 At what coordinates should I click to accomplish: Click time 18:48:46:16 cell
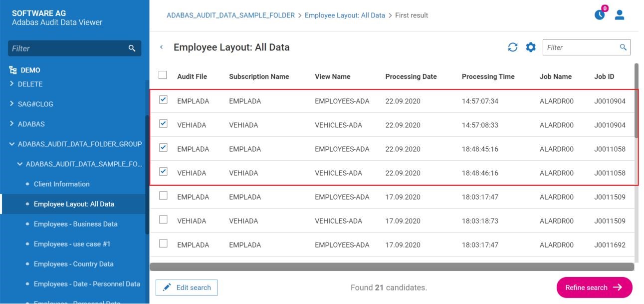tap(480, 173)
